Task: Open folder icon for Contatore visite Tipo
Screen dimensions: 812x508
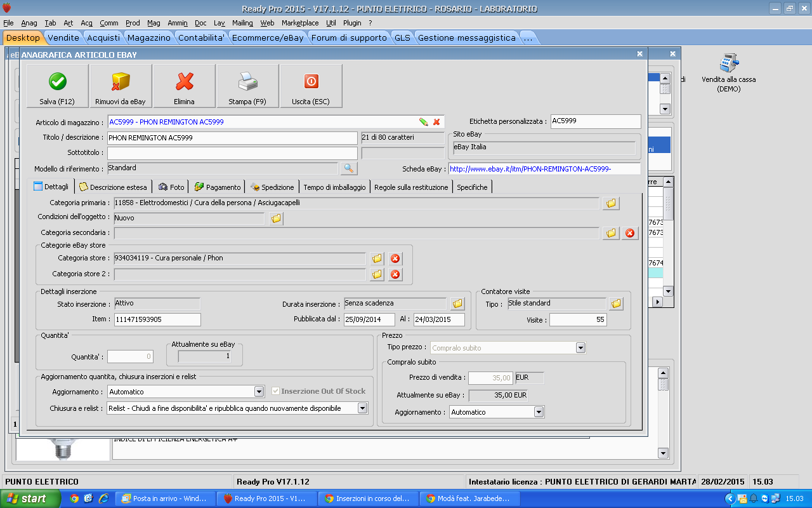Action: pyautogui.click(x=616, y=304)
